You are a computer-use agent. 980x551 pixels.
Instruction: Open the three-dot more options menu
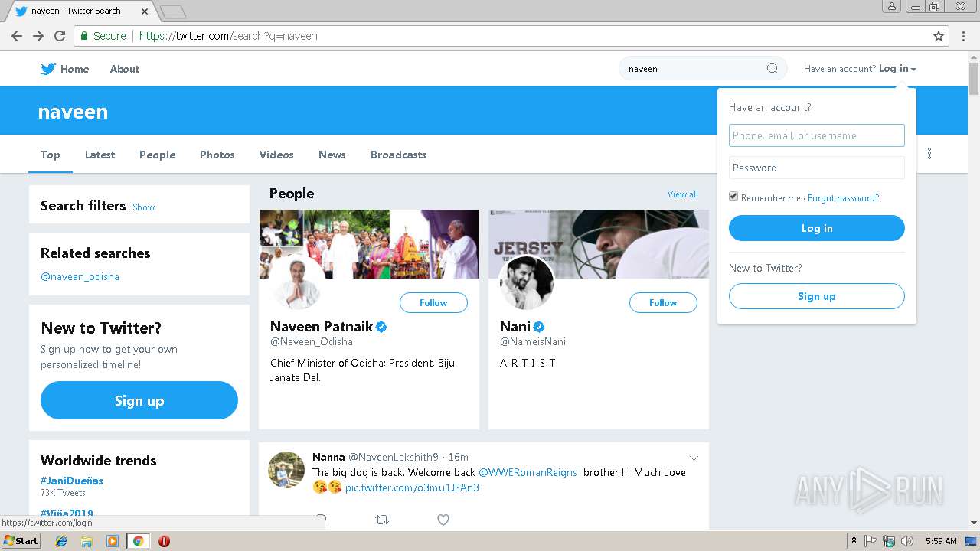pos(929,154)
